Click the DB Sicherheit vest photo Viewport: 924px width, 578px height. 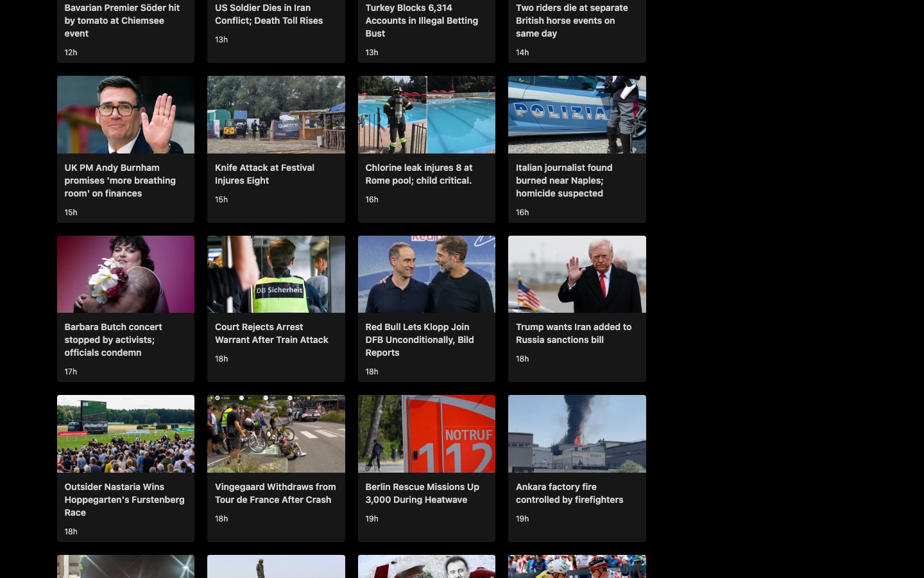pyautogui.click(x=276, y=274)
